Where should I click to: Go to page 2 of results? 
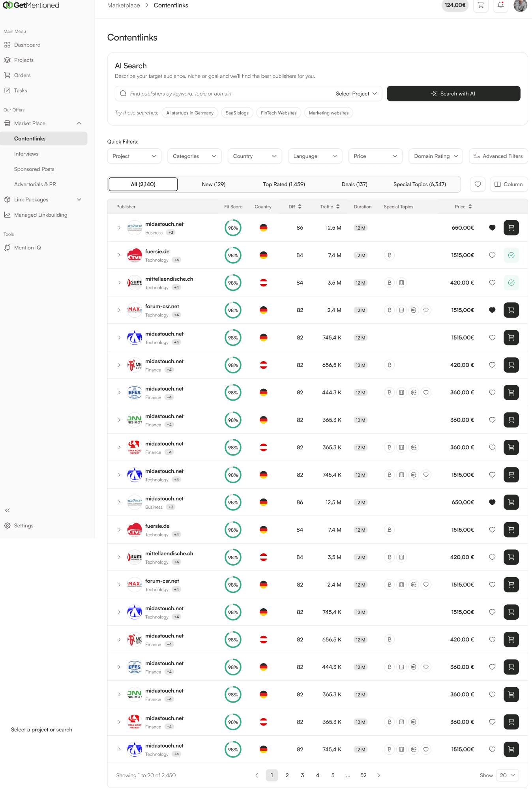(287, 775)
